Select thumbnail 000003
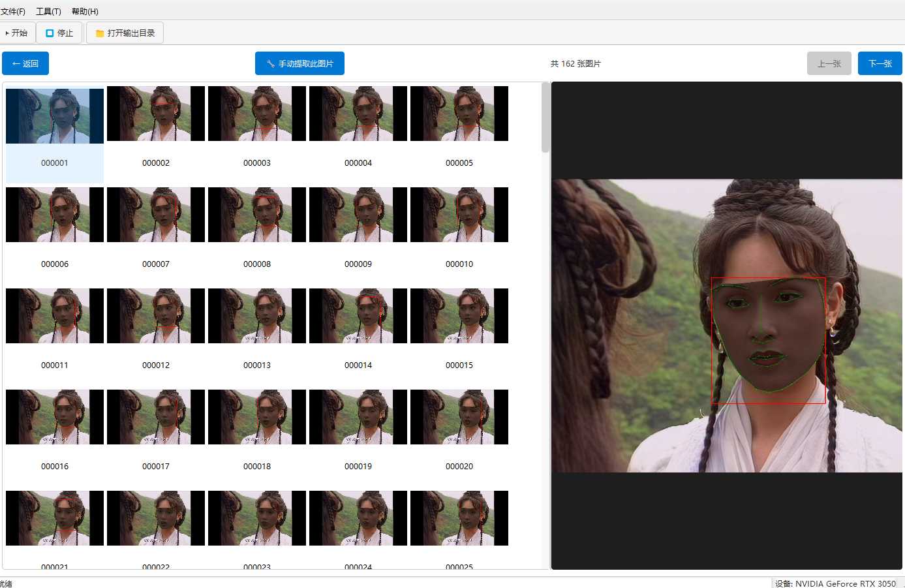 click(x=257, y=114)
